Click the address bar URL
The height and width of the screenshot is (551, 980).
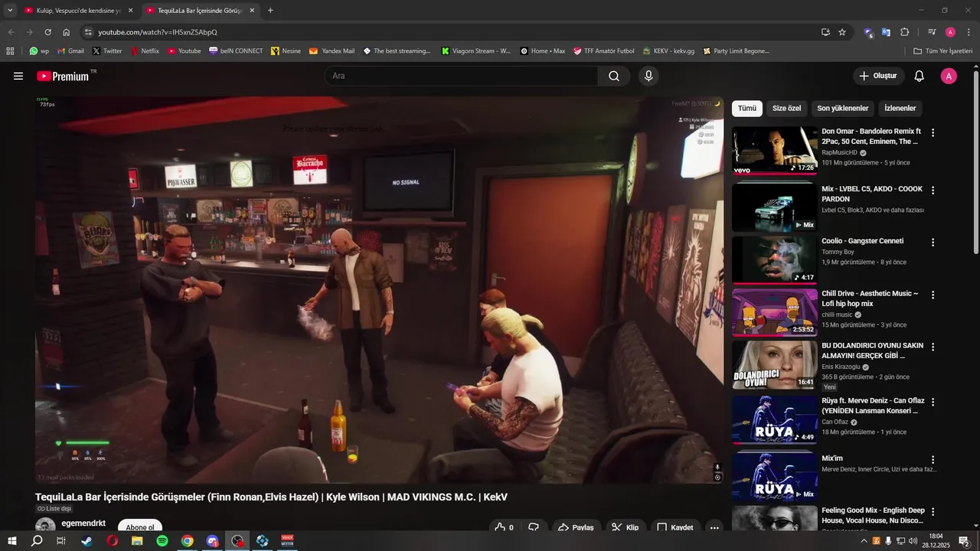tap(158, 32)
